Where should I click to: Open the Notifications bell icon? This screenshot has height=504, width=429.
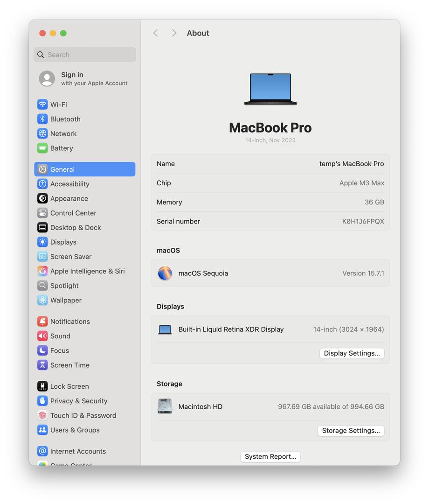[42, 322]
